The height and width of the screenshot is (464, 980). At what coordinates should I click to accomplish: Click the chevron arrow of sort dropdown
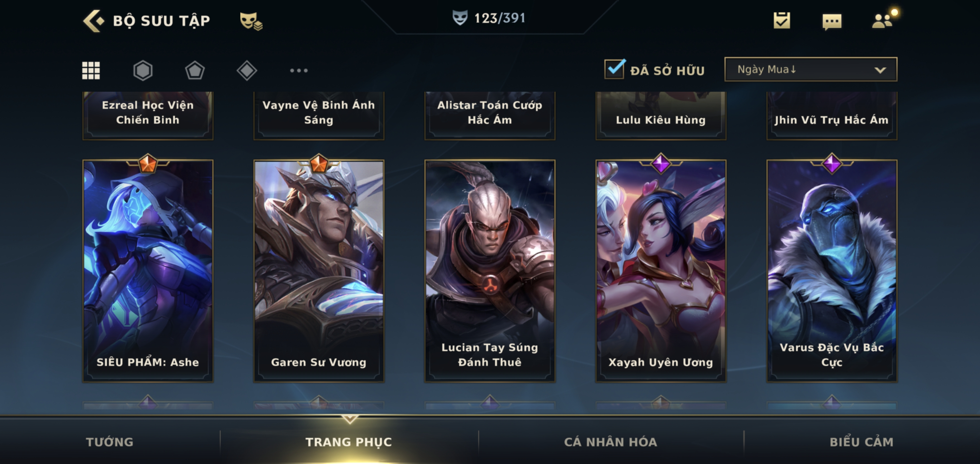[x=880, y=70]
